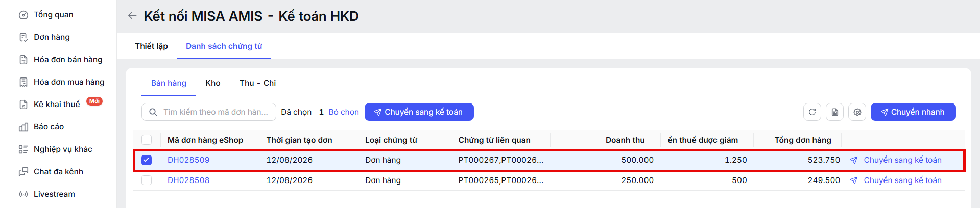This screenshot has height=208, width=980.
Task: Open Nghiệp vụ khác in the sidebar
Action: (x=63, y=149)
